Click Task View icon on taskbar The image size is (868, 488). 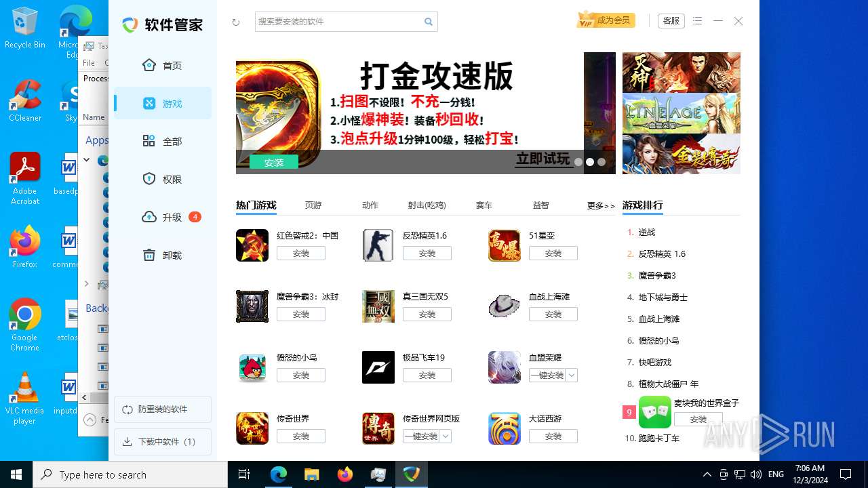coord(244,474)
